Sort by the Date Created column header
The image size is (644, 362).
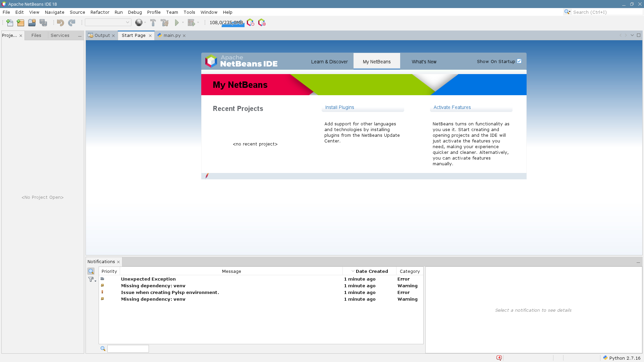coord(369,271)
